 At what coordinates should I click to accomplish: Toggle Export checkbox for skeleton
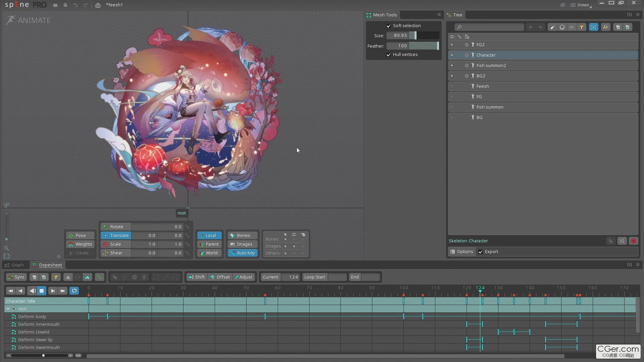tap(480, 252)
